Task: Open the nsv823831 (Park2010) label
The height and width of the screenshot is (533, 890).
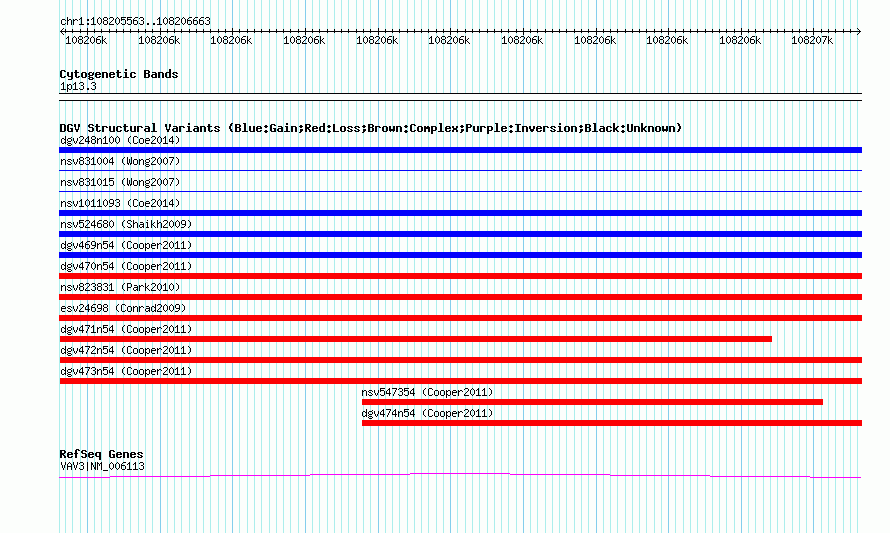Action: click(x=120, y=287)
